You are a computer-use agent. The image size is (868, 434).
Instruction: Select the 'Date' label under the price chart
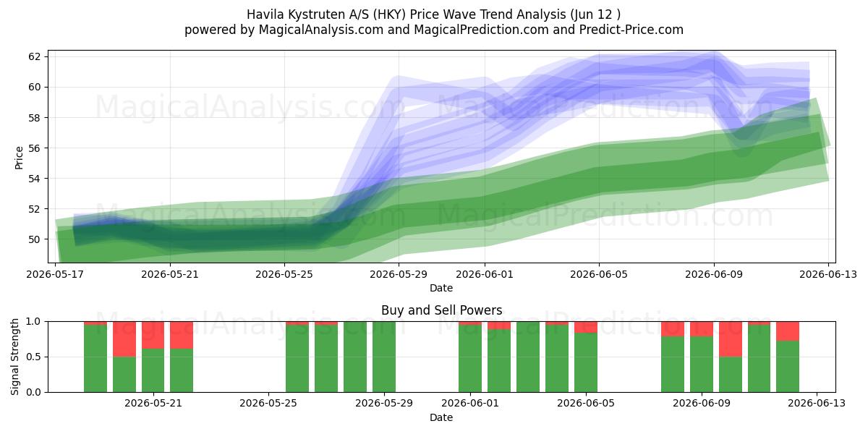441,288
